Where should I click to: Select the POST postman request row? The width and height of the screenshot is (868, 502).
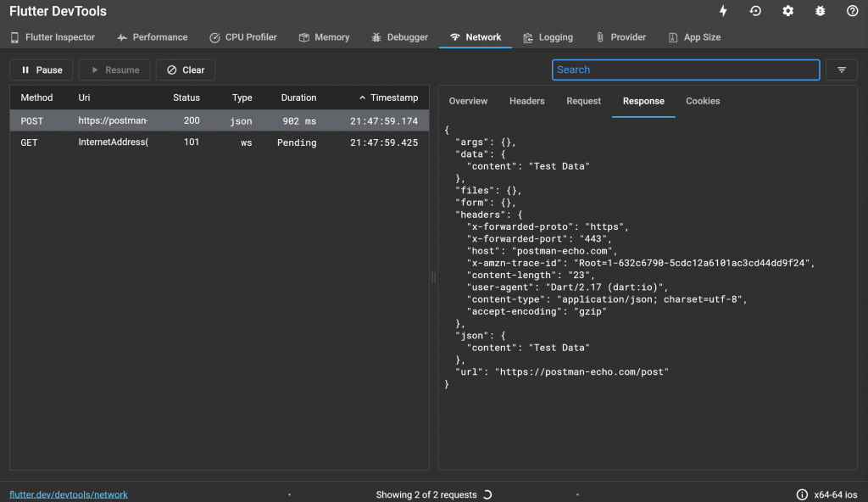point(220,120)
